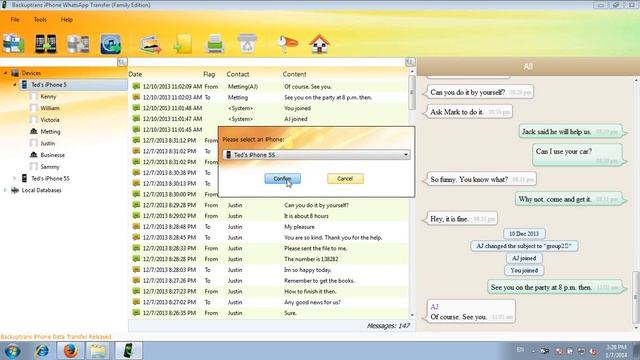Click the home toolbar icon
The width and height of the screenshot is (640, 360).
click(x=319, y=44)
